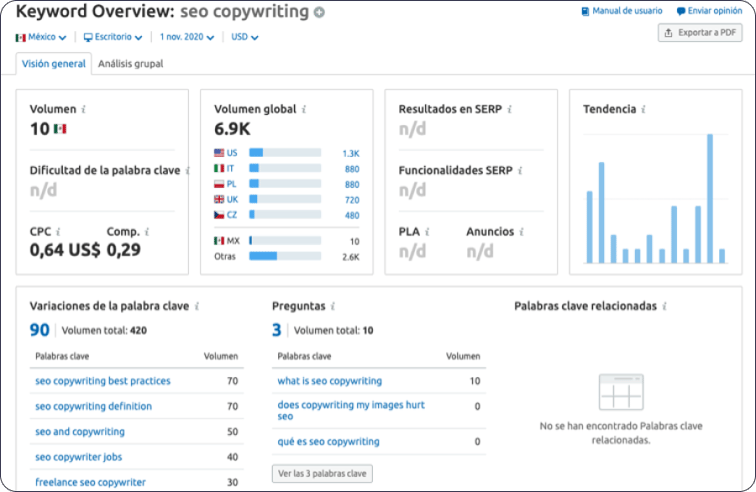Open the USD currency dropdown
The image size is (756, 492).
(x=244, y=37)
